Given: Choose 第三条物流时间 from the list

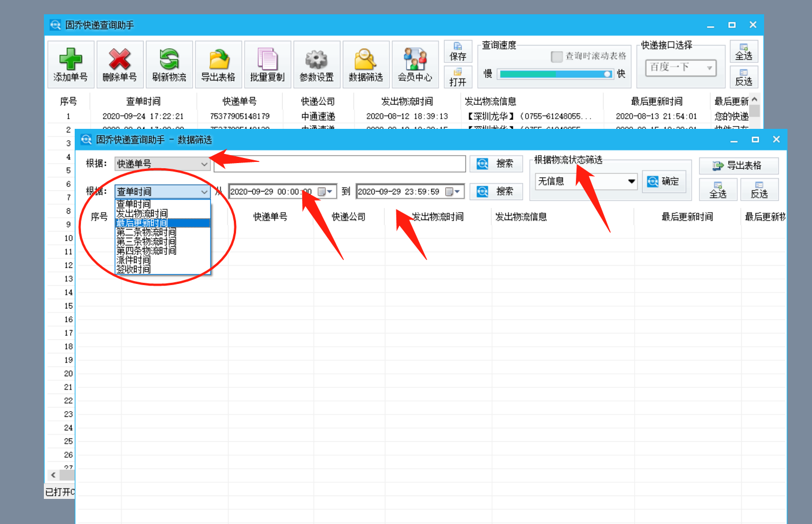Looking at the screenshot, I should (163, 241).
